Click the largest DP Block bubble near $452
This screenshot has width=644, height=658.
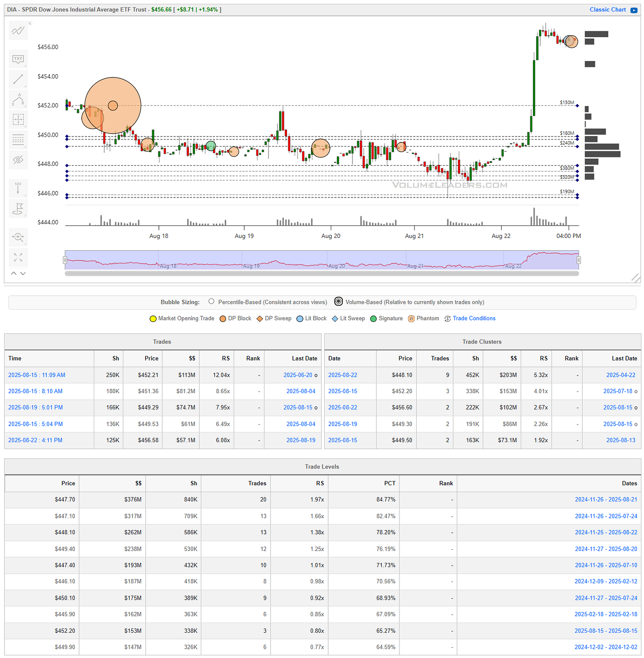(113, 106)
